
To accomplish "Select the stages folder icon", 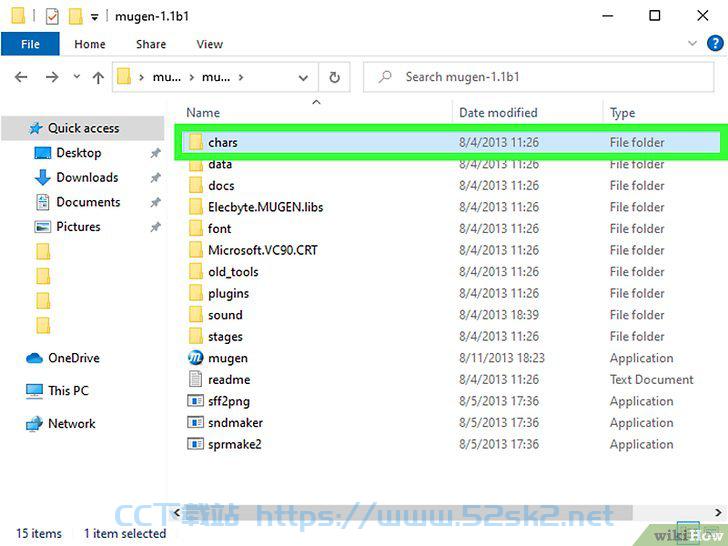I will point(196,336).
